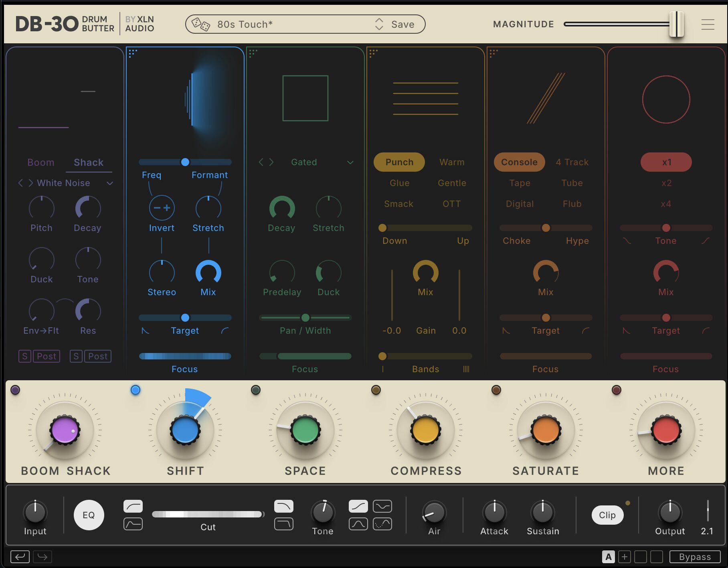This screenshot has width=728, height=568.
Task: Switch to the Boom tab
Action: click(40, 162)
